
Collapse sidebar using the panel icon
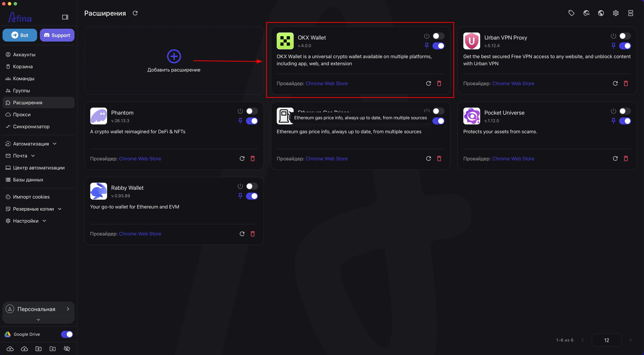pyautogui.click(x=65, y=17)
